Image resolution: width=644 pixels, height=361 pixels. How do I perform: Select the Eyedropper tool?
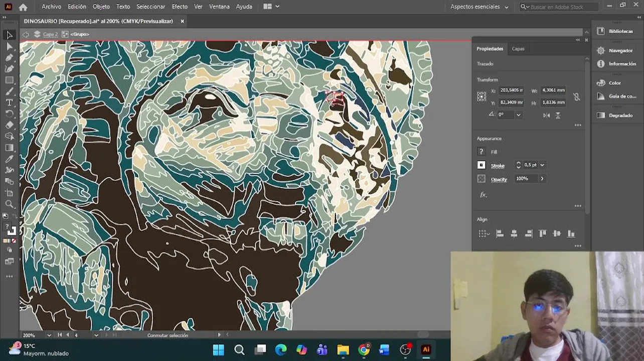pos(9,159)
